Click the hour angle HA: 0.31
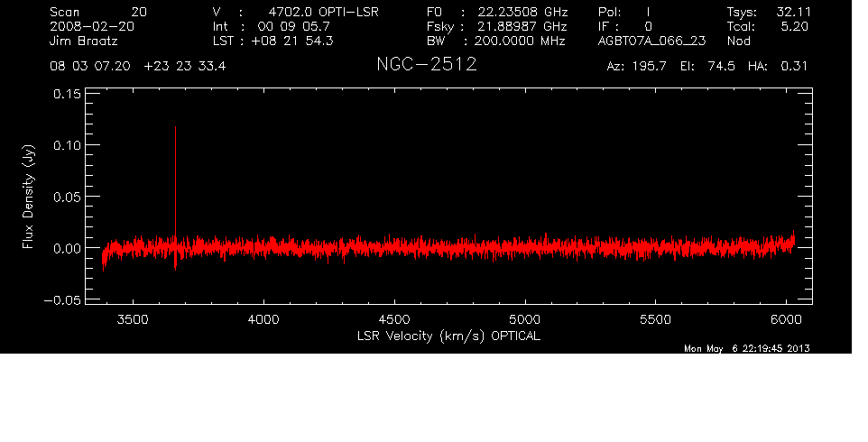Viewport: 868px width, 442px height. 777,67
